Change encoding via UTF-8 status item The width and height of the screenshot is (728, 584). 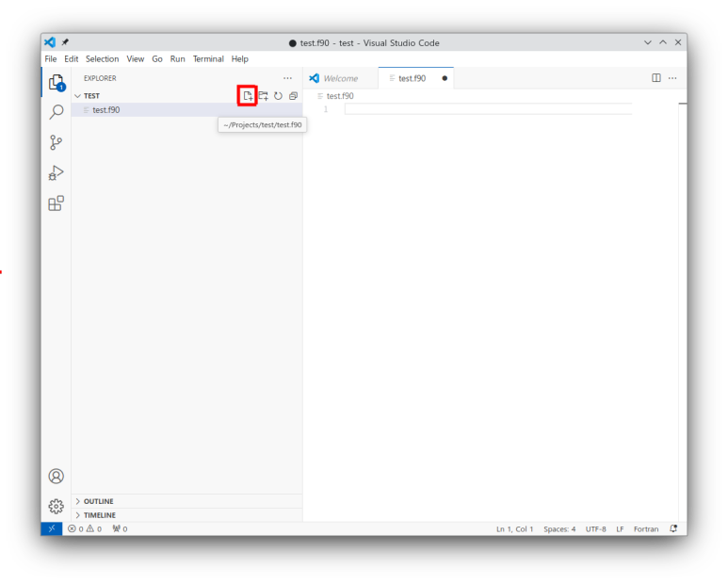point(595,528)
